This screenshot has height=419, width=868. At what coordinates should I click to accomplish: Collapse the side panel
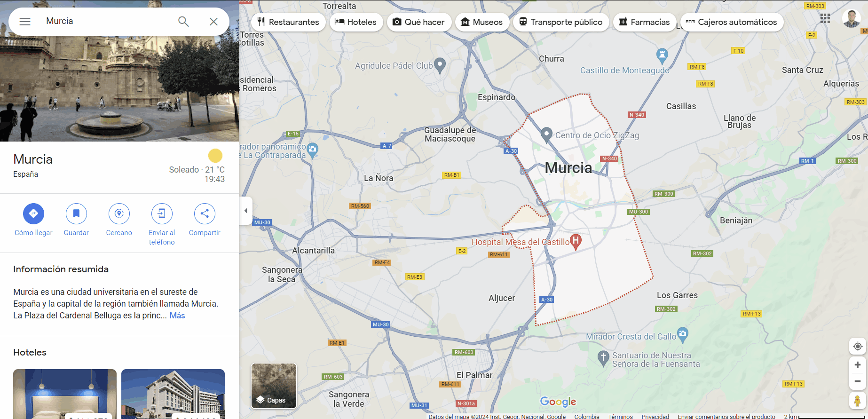pyautogui.click(x=245, y=211)
